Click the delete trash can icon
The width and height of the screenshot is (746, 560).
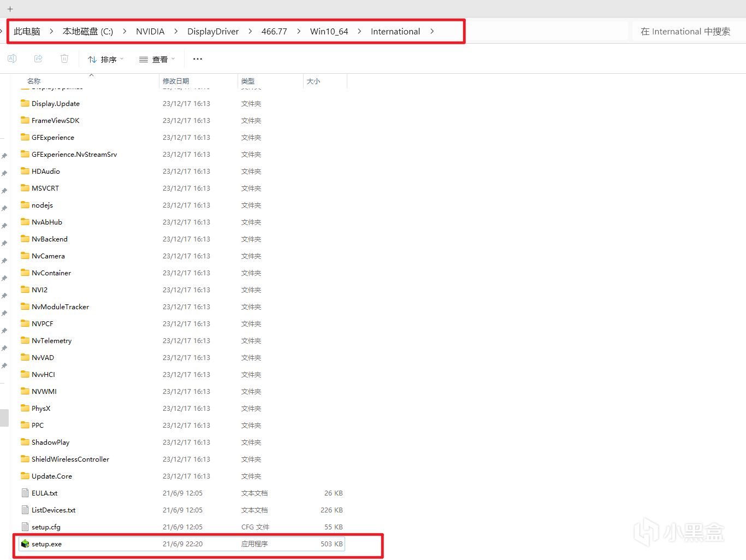click(x=64, y=58)
